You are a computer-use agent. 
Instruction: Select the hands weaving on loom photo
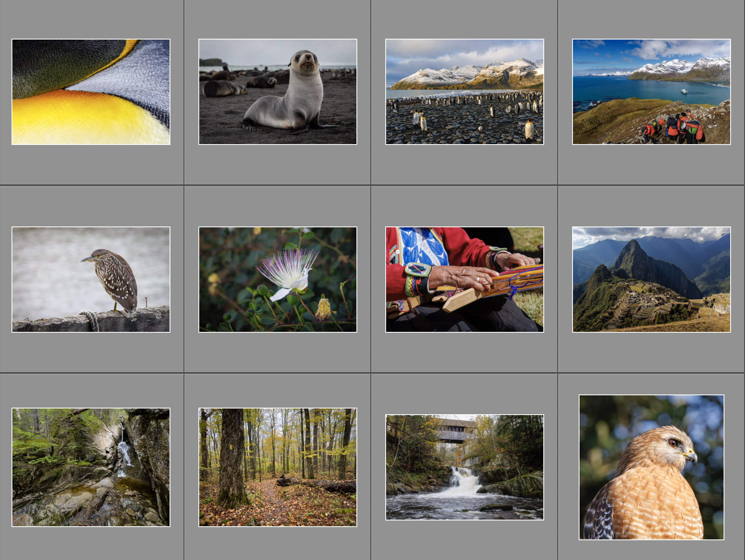click(x=464, y=280)
